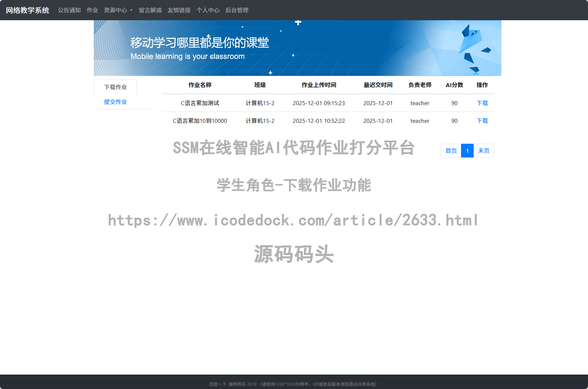The image size is (588, 389).
Task: Download the C语言累加测试 assignment
Action: [482, 103]
